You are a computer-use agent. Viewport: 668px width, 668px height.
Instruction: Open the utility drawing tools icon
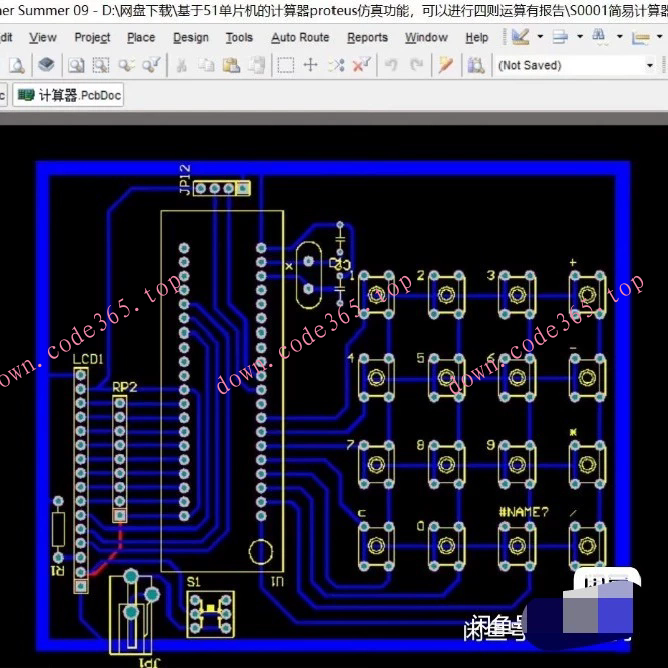coord(520,37)
